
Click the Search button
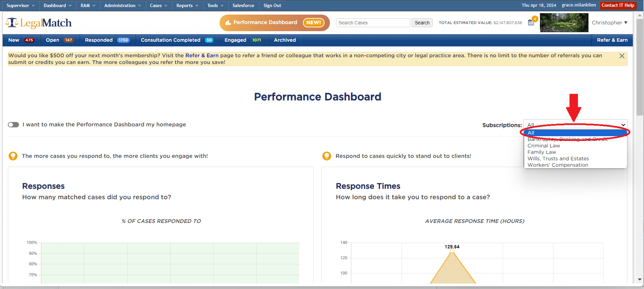[422, 23]
